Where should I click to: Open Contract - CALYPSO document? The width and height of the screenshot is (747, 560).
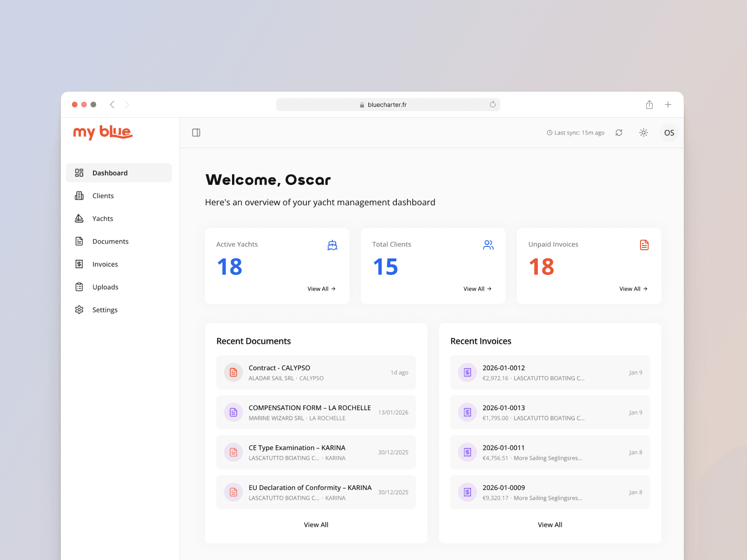(x=316, y=372)
